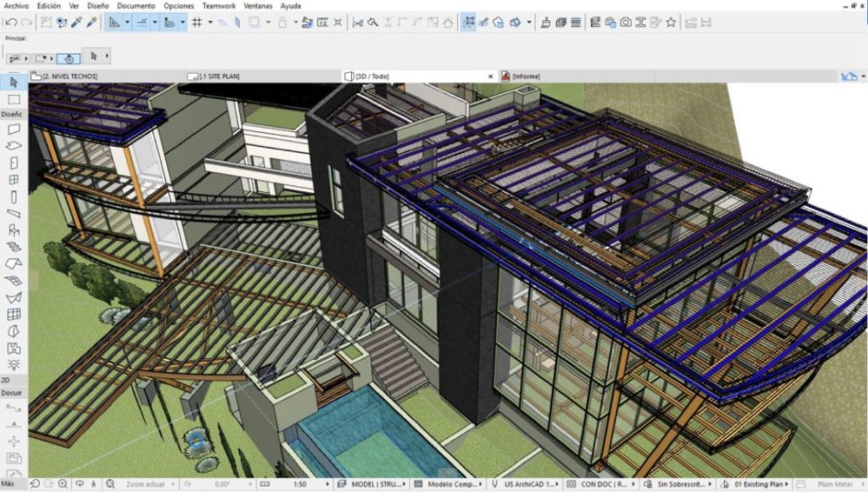Click the camera icon in the top toolbar
This screenshot has width=868, height=492.
(625, 21)
